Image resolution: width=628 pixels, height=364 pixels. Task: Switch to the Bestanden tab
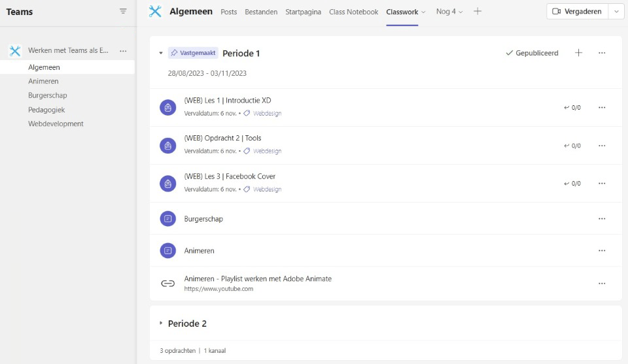(261, 12)
